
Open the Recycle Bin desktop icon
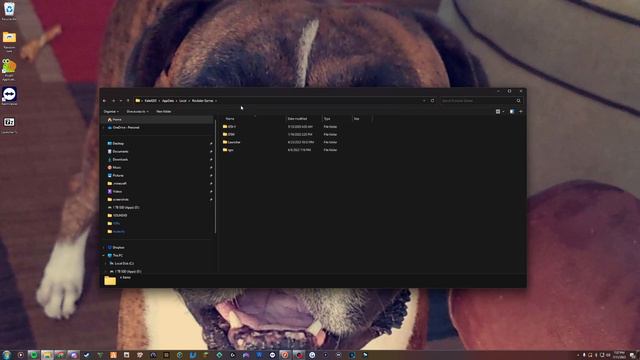click(x=9, y=11)
